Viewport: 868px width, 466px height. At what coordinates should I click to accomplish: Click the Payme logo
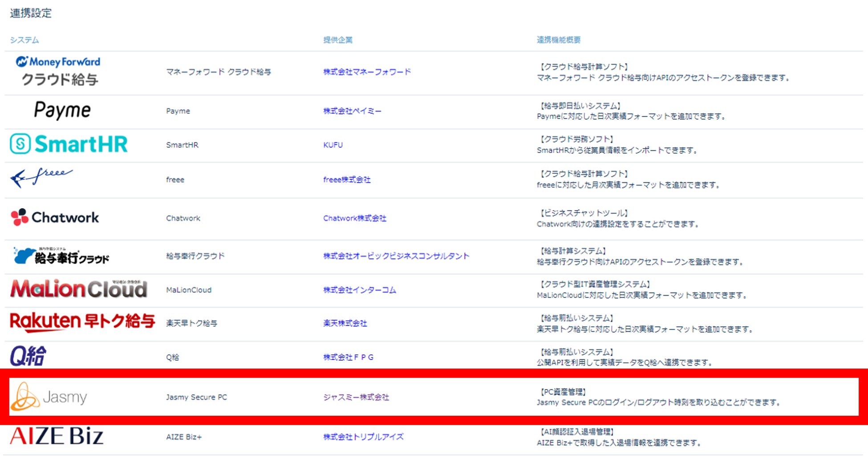62,110
